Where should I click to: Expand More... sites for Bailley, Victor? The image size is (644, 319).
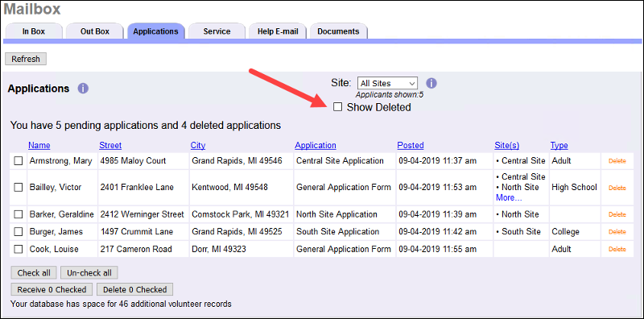click(509, 197)
